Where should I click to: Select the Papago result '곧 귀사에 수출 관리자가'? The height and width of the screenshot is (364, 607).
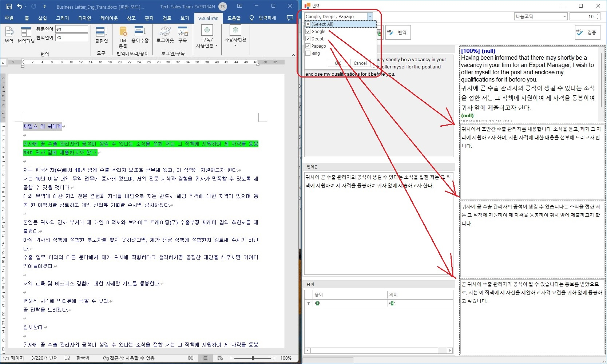coord(532,316)
